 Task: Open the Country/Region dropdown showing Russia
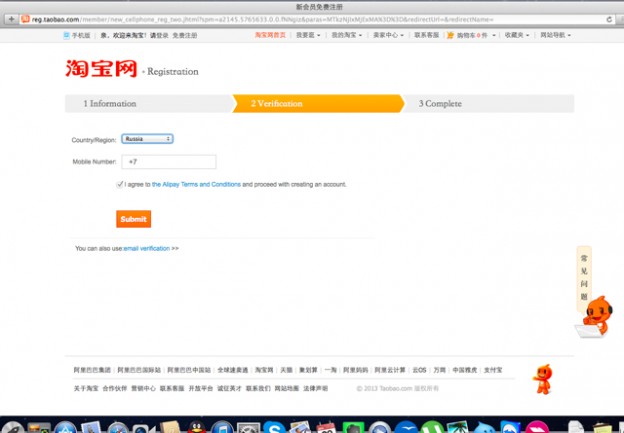pos(147,139)
